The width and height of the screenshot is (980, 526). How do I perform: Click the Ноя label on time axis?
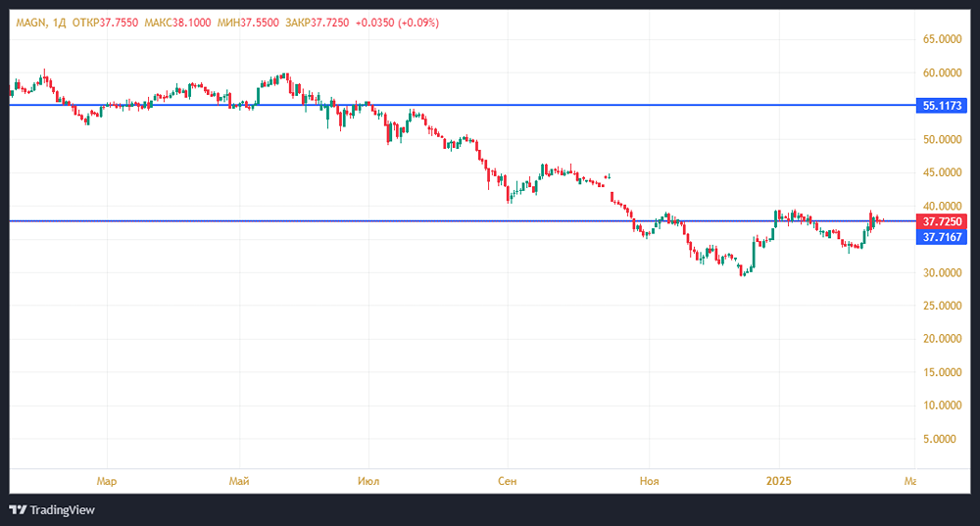pyautogui.click(x=648, y=481)
